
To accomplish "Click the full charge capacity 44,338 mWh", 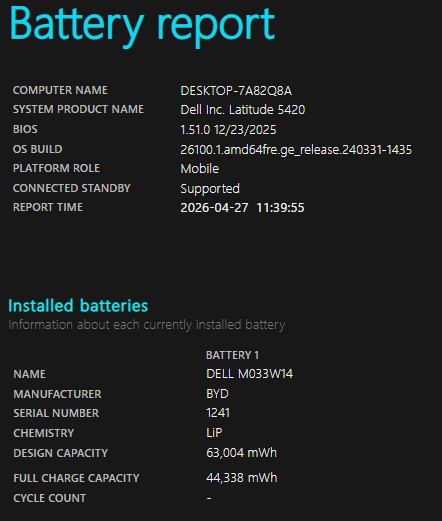I will [x=242, y=478].
